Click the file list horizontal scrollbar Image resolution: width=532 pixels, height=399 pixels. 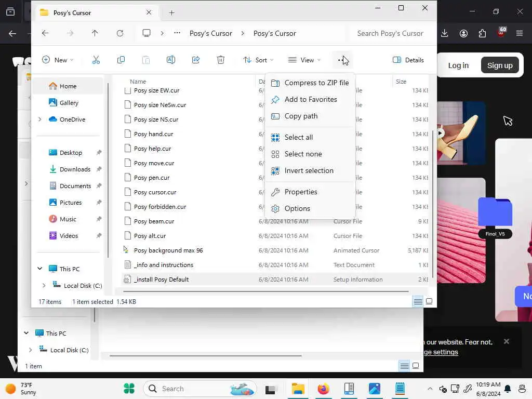[265, 291]
